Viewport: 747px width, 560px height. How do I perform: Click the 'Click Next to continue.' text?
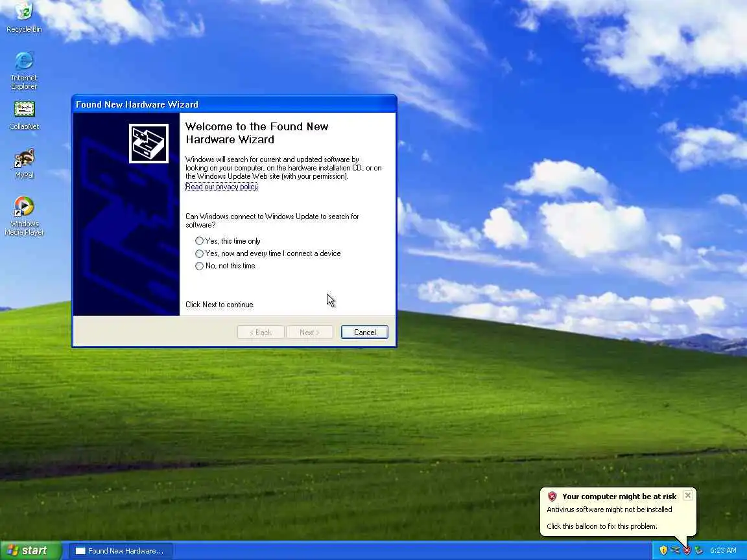point(220,305)
